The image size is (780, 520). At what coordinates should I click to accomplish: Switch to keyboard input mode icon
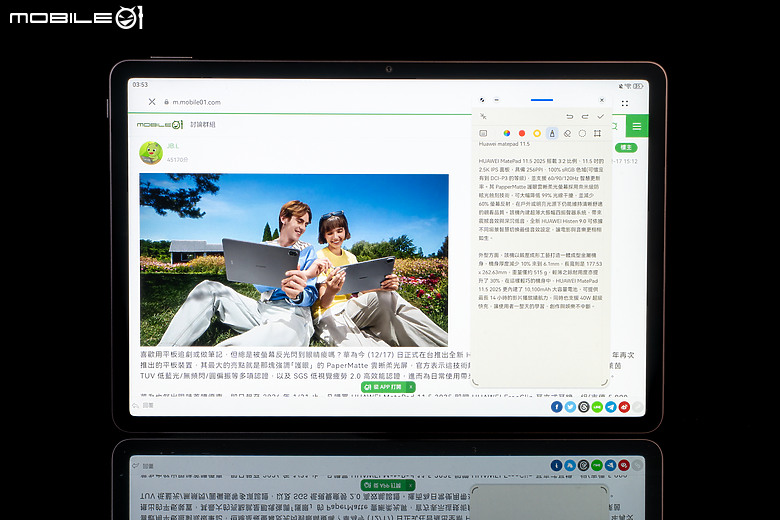point(483,133)
